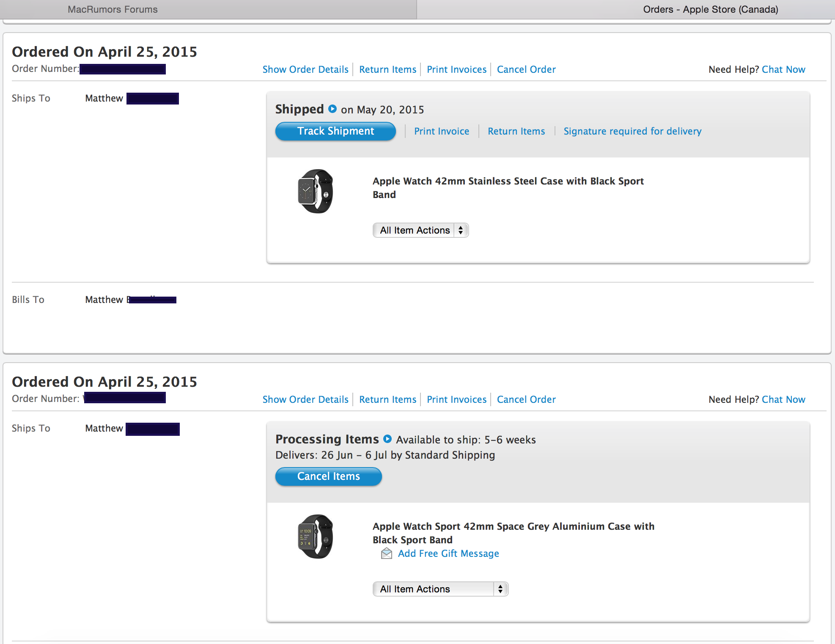The image size is (835, 644).
Task: Click Cancel Order on the first order
Action: coord(526,69)
